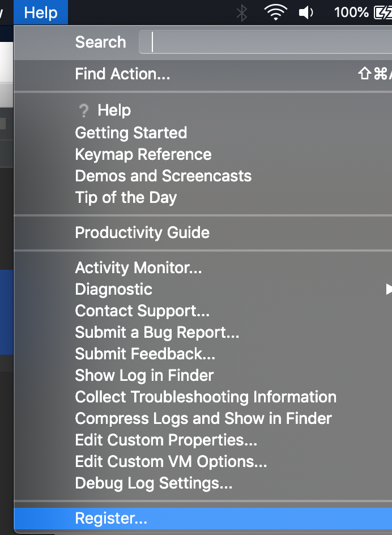Click the battery charging icon
The width and height of the screenshot is (392, 535).
pyautogui.click(x=383, y=12)
